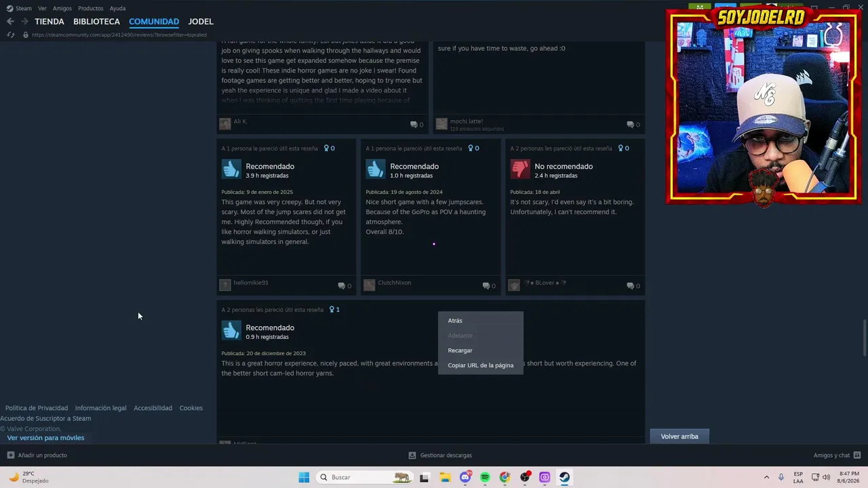Open the Política de Privacidad link
This screenshot has width=868, height=488.
[37, 408]
